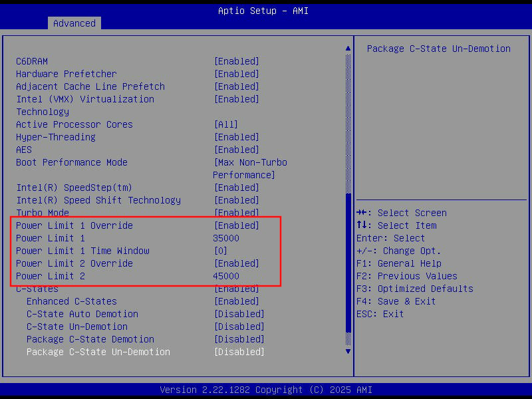This screenshot has width=532, height=399.
Task: Select Package C-State Un-Demotion item
Action: tap(98, 352)
